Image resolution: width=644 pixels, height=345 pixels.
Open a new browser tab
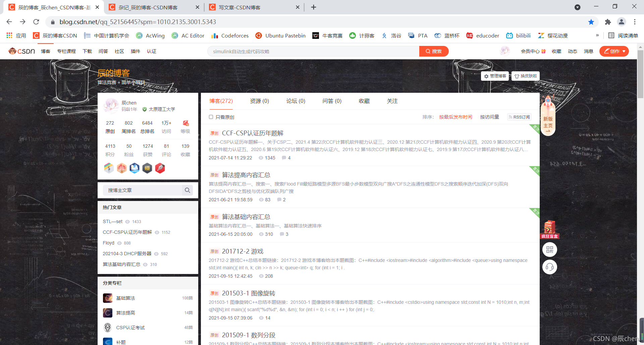(314, 7)
